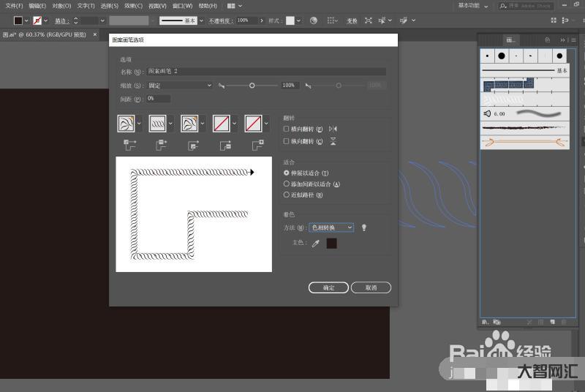585x392 pixels.
Task: Click the 主色 key color swatch
Action: tap(332, 243)
